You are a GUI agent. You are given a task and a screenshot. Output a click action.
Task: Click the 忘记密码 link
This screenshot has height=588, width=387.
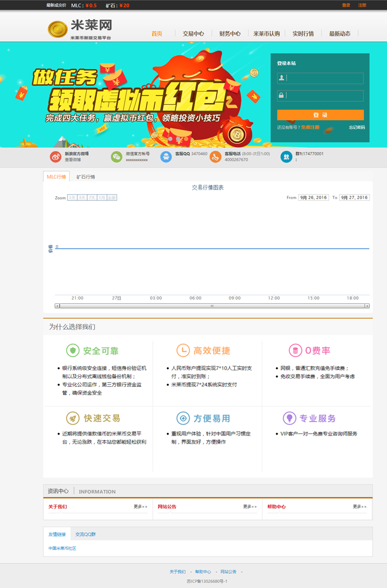(x=357, y=127)
